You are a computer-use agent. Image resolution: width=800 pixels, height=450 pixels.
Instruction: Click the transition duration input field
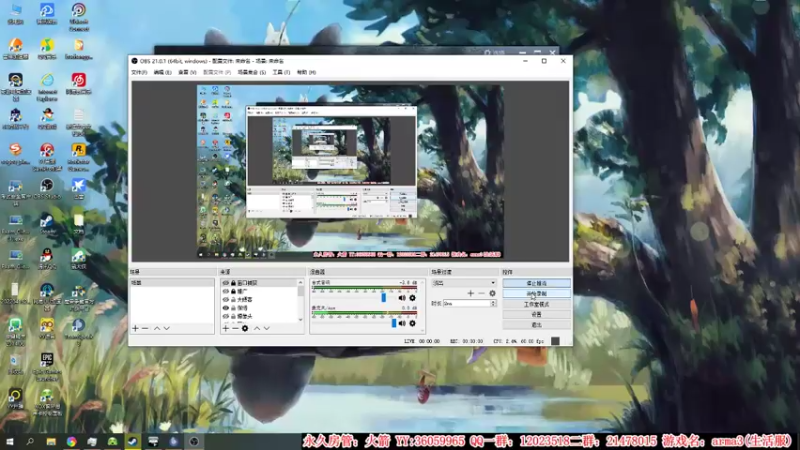(x=467, y=303)
